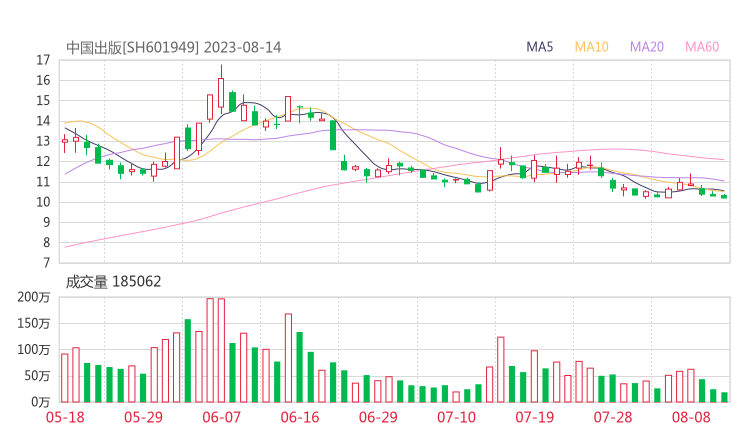
Task: Select the first red candlestick at 05-18
Action: (x=65, y=141)
